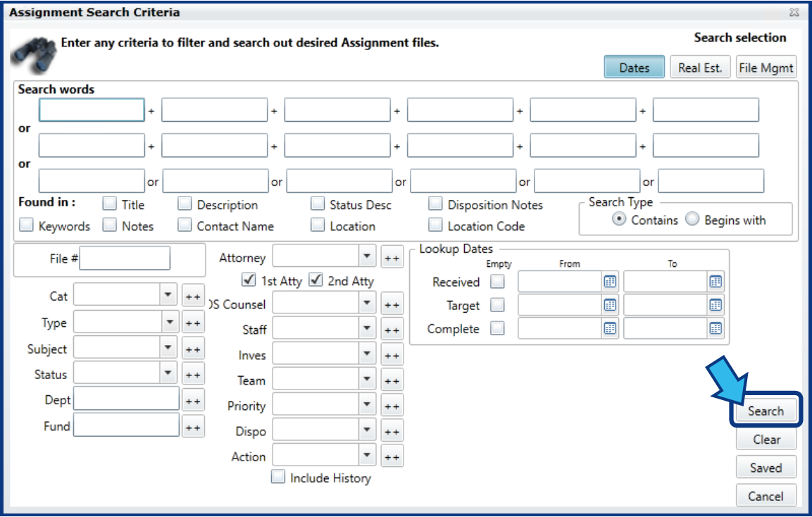
Task: Click the first Search words field
Action: tap(92, 110)
